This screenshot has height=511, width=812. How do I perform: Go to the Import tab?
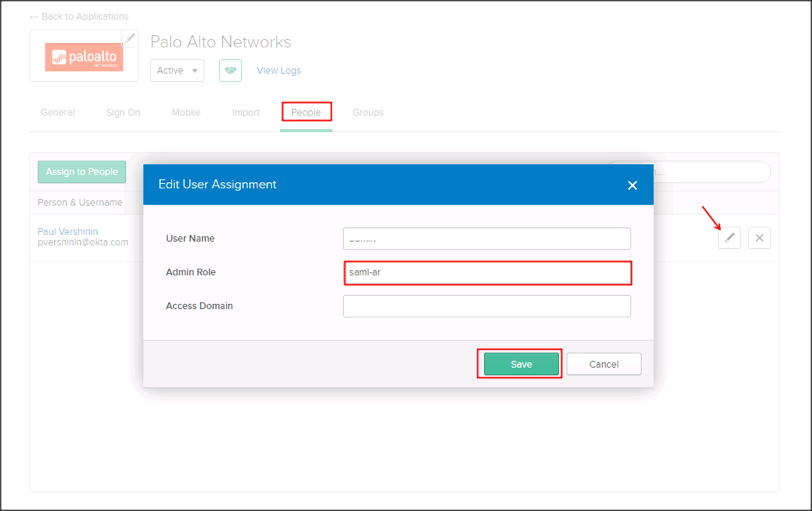[x=246, y=113]
